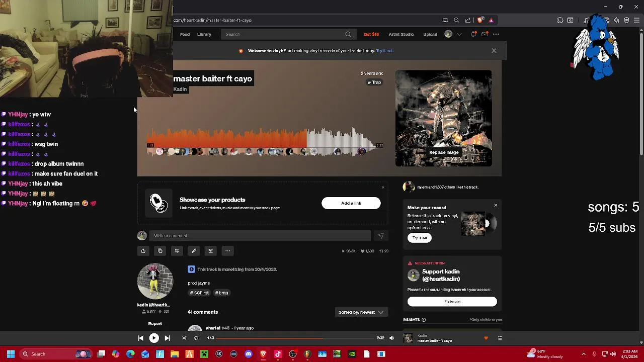This screenshot has width=644, height=362.
Task: Show hidden system tray icons chevron
Action: pos(584,354)
